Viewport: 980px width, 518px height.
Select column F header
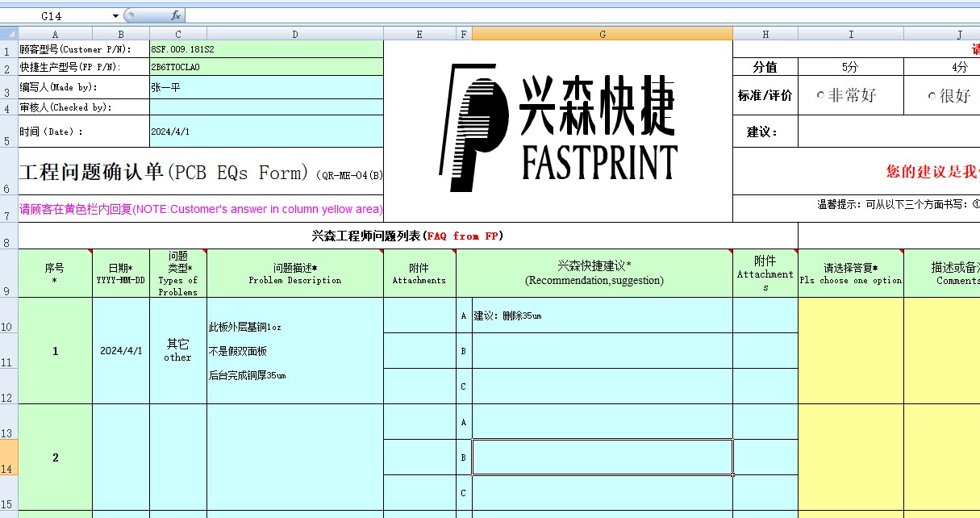coord(464,34)
